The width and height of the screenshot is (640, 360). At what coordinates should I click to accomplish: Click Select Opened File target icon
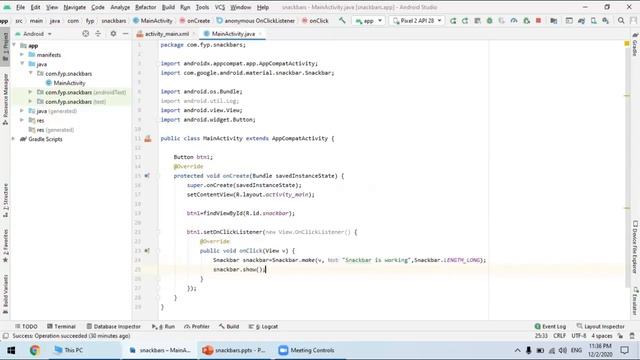click(85, 34)
